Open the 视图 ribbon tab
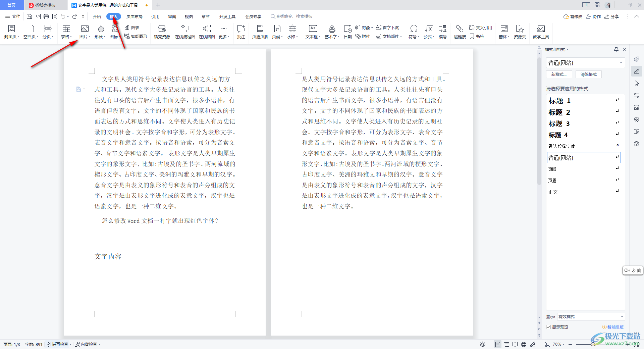The width and height of the screenshot is (644, 349). click(189, 16)
